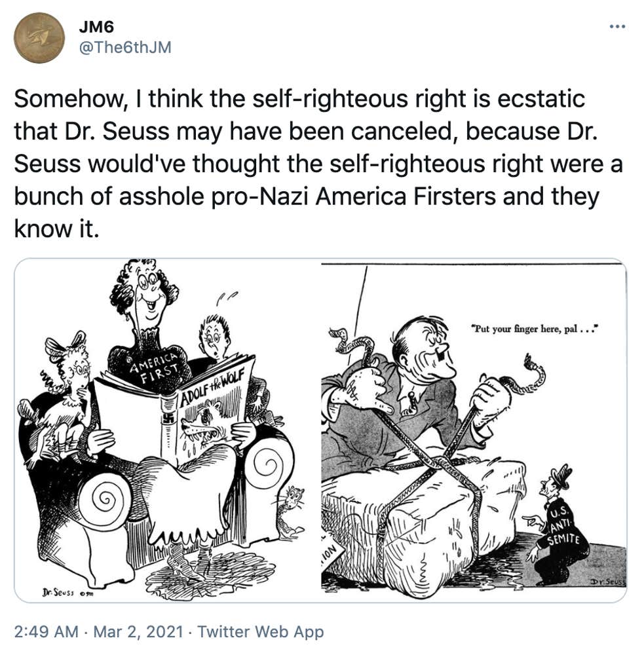Click the 'Put your finger here, pal' caption
Image resolution: width=644 pixels, height=655 pixels.
(x=535, y=329)
